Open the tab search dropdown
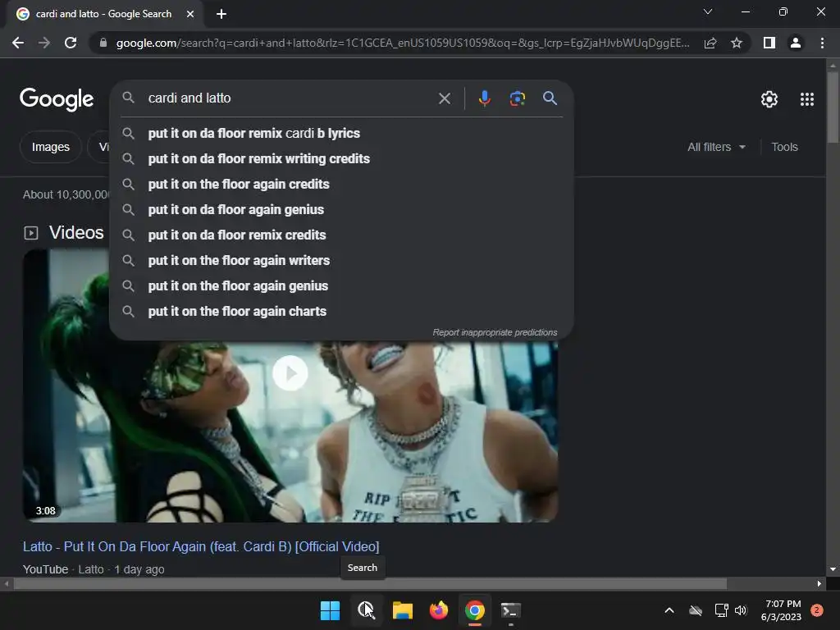This screenshot has width=840, height=630. 708,11
